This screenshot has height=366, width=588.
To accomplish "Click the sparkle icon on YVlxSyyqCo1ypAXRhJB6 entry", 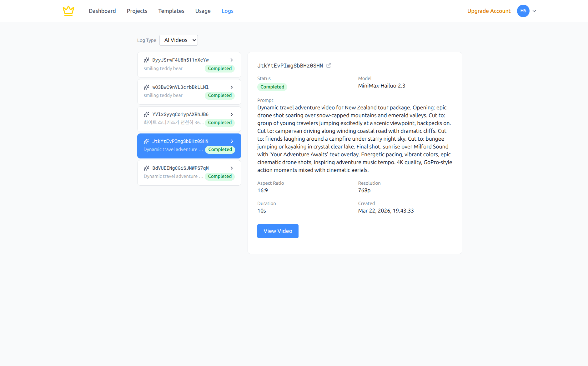I will coord(147,114).
